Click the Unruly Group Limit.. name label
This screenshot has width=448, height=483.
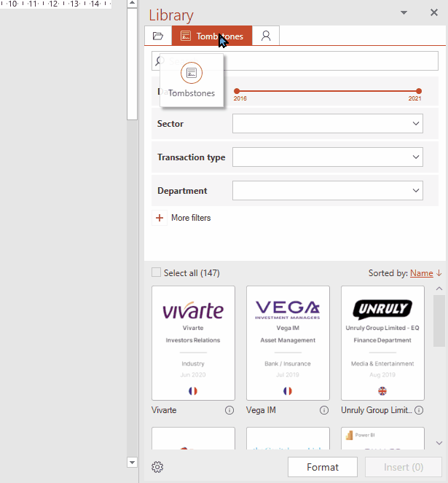coord(376,410)
